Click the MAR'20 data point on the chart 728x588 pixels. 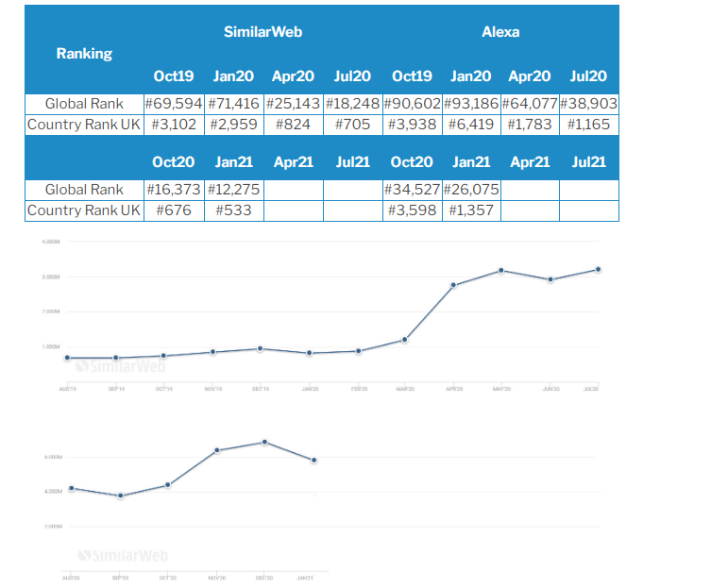coord(405,340)
